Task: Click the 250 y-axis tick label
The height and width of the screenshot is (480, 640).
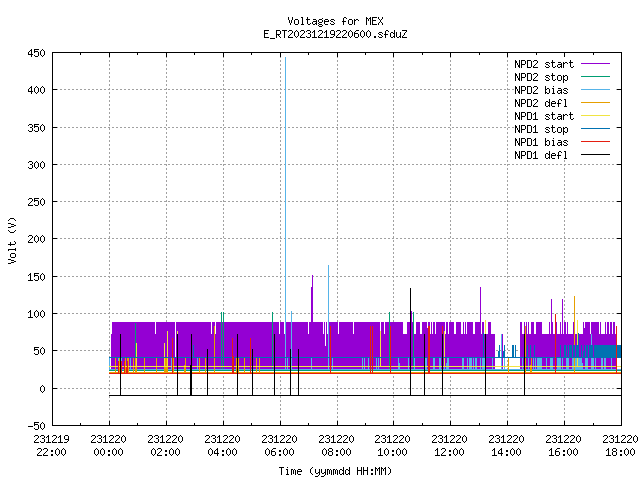Action: click(x=36, y=202)
